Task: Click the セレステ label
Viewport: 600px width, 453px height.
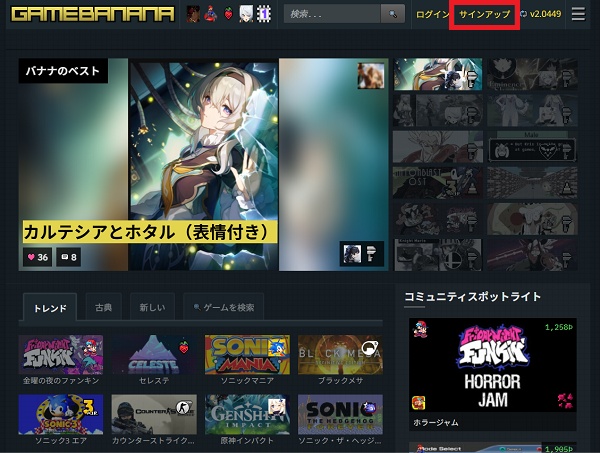Action: tap(154, 381)
